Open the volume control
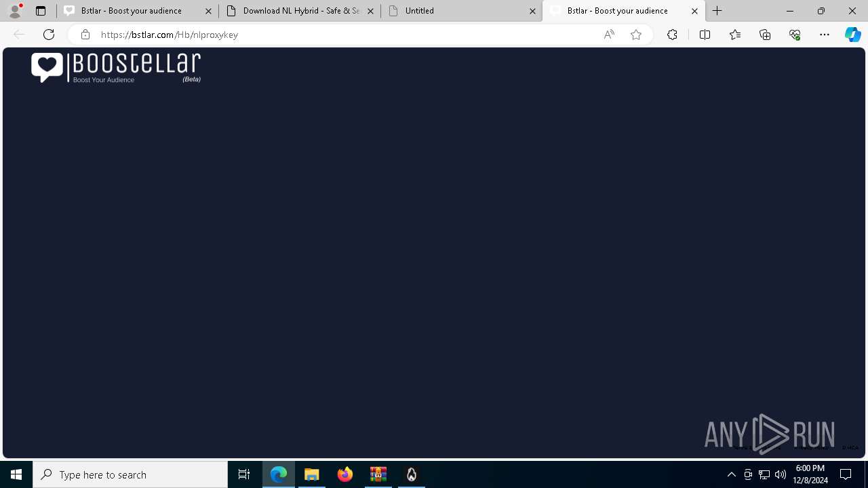This screenshot has width=868, height=488. tap(781, 474)
